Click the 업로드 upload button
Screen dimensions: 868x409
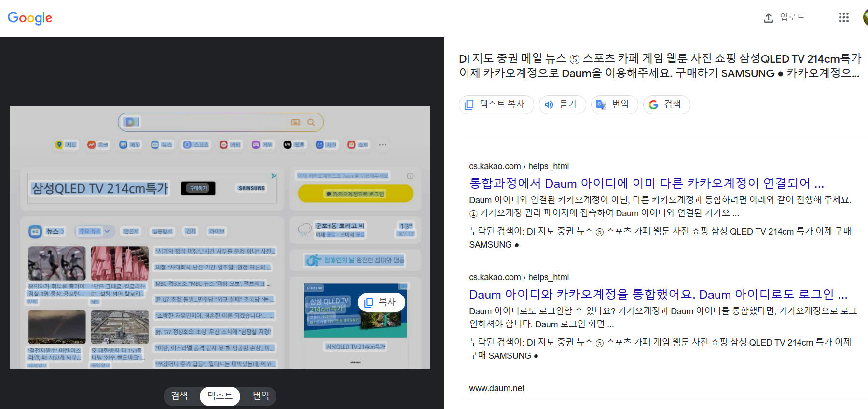point(784,17)
